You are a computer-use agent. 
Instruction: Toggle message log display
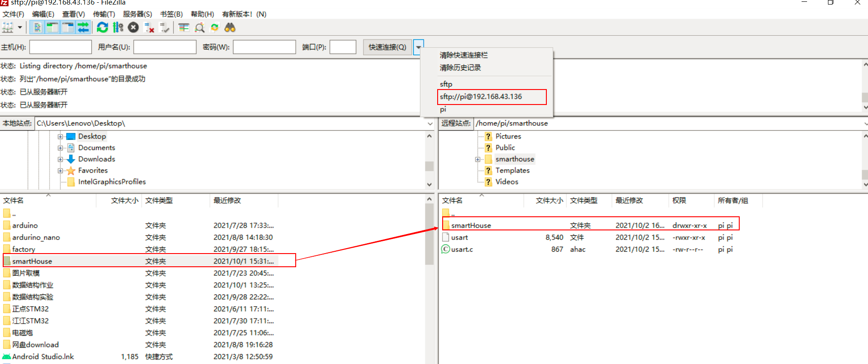click(37, 28)
